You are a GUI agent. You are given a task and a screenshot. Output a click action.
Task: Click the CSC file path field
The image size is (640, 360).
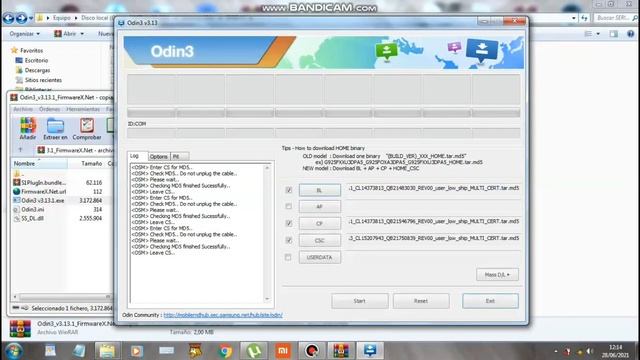433,238
